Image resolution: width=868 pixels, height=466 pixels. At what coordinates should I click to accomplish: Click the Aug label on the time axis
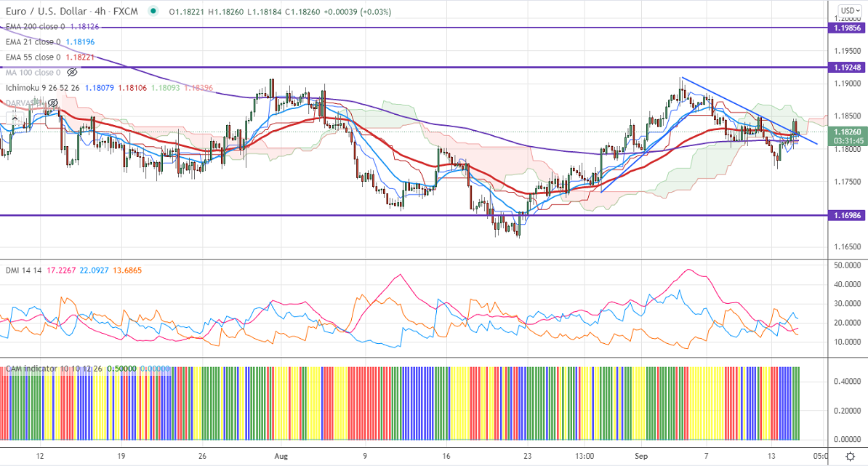pos(281,456)
